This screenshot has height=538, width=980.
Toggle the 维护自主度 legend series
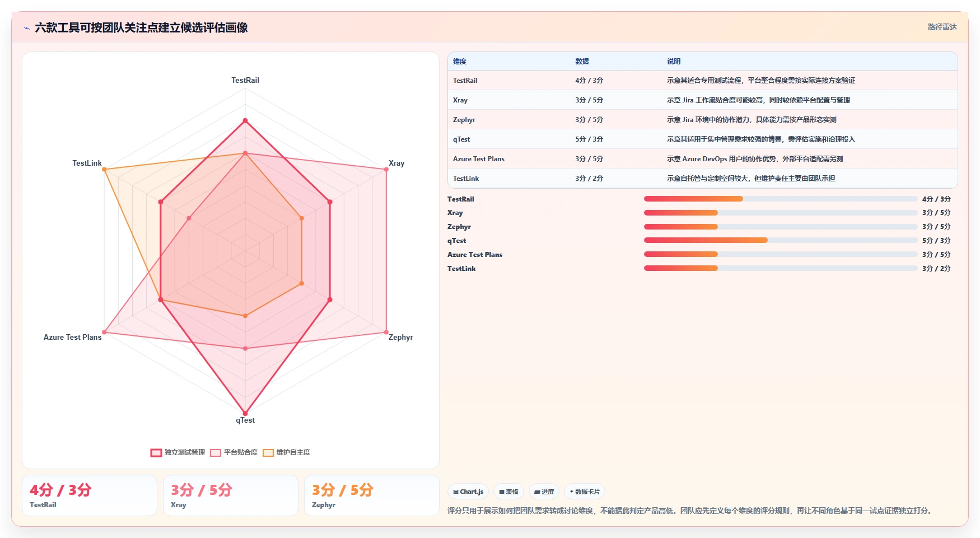pos(286,452)
